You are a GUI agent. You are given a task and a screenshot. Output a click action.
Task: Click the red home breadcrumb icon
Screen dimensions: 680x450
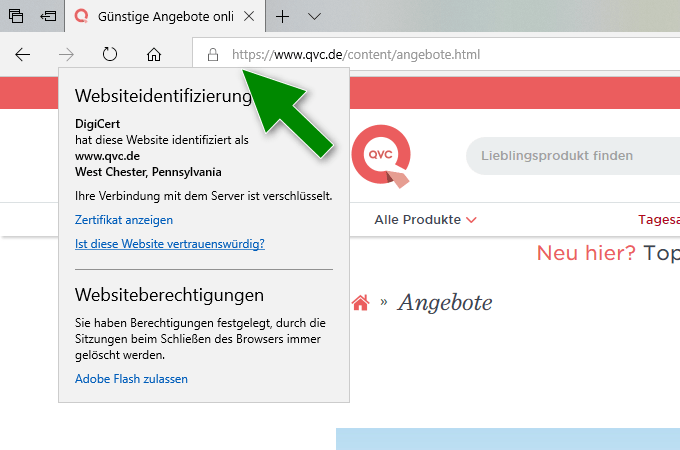coord(360,302)
